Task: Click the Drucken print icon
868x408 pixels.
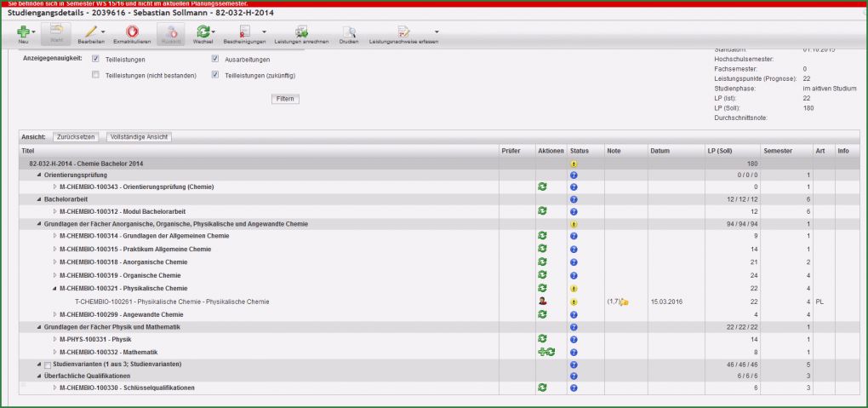Action: 348,32
